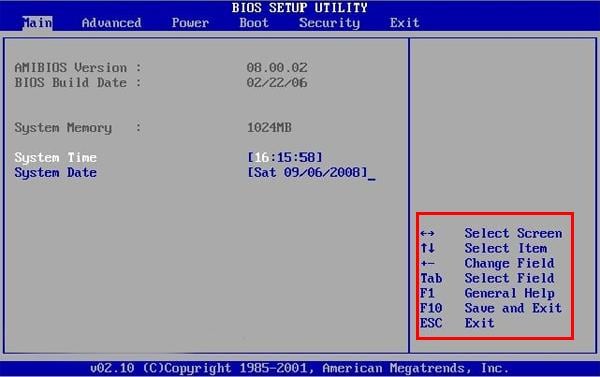This screenshot has height=377, width=600.
Task: Click the BIOS Build Date label
Action: (x=78, y=83)
